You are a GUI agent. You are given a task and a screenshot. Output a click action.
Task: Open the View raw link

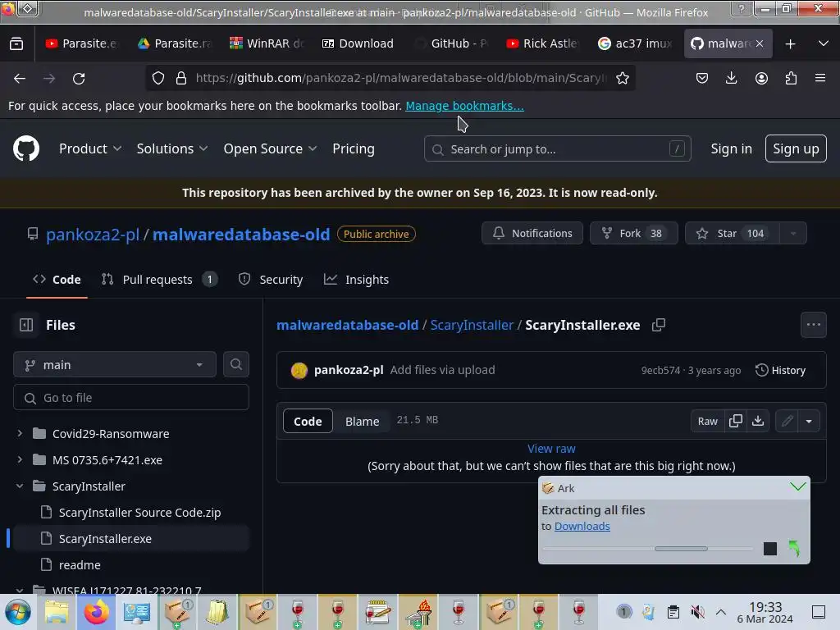(x=551, y=449)
